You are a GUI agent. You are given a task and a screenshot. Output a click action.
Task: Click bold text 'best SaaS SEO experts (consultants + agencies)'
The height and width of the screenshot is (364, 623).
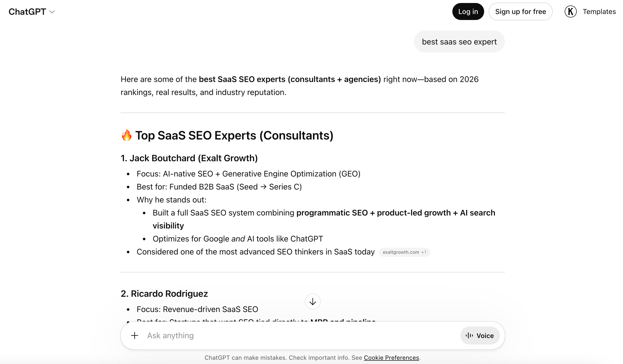pyautogui.click(x=290, y=79)
